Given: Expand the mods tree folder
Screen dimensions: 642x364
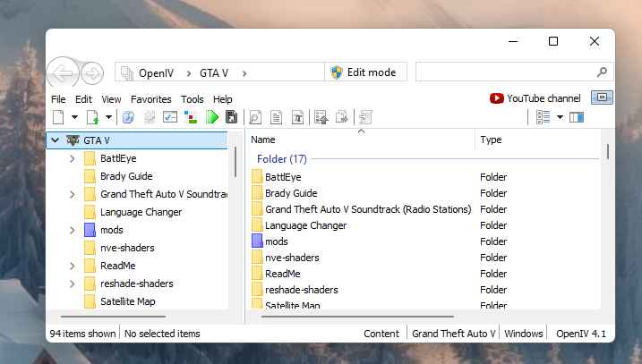Looking at the screenshot, I should (72, 230).
